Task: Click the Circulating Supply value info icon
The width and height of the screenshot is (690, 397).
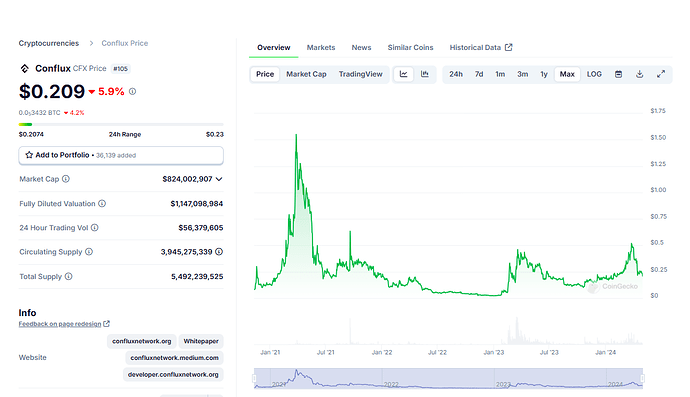Action: 219,252
